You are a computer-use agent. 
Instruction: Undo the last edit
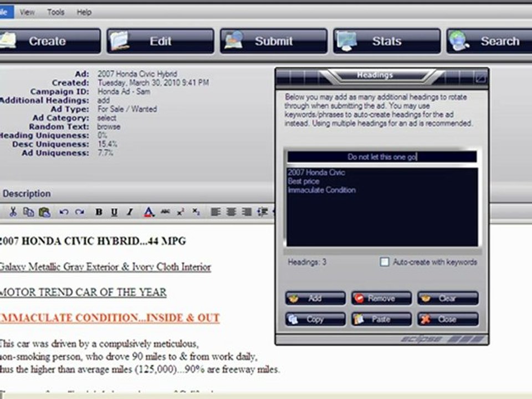(64, 212)
